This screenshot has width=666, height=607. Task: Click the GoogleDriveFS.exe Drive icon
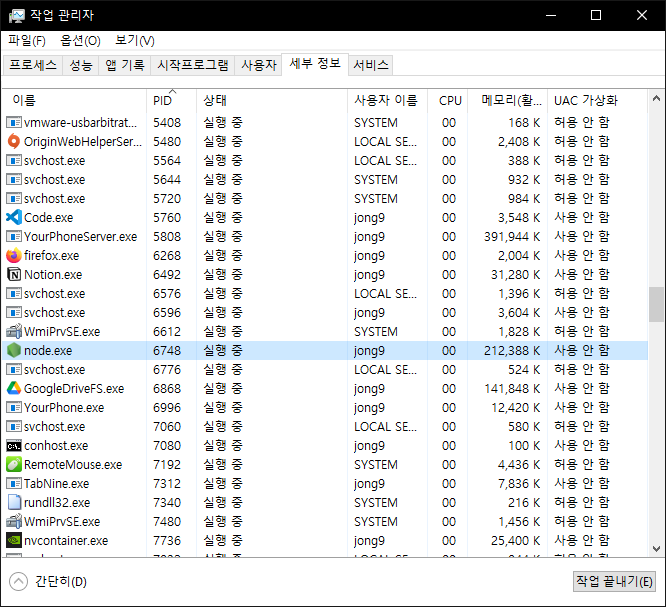click(14, 388)
